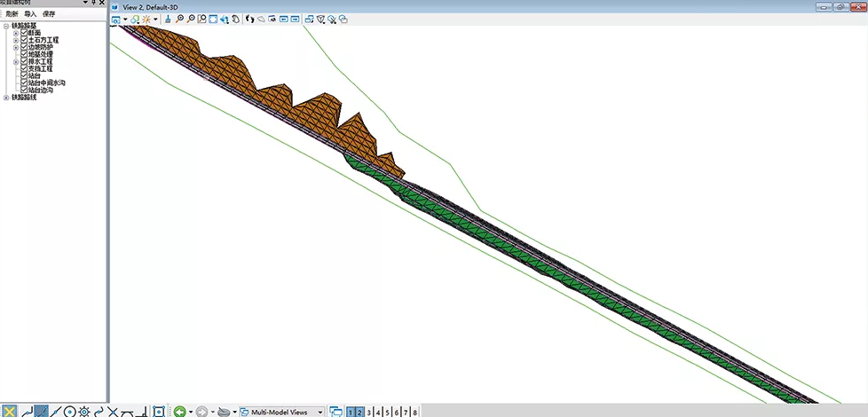Expand the 排水工程 tree node
The image size is (868, 417).
16,62
